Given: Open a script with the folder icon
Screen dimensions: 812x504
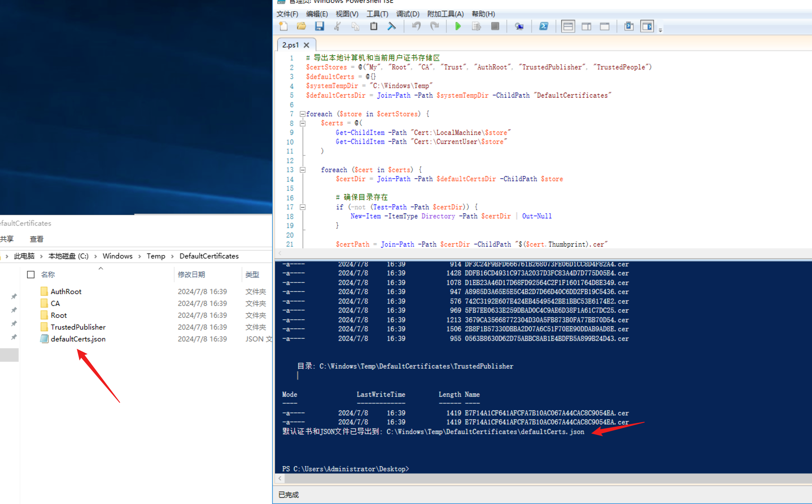Looking at the screenshot, I should pyautogui.click(x=302, y=26).
